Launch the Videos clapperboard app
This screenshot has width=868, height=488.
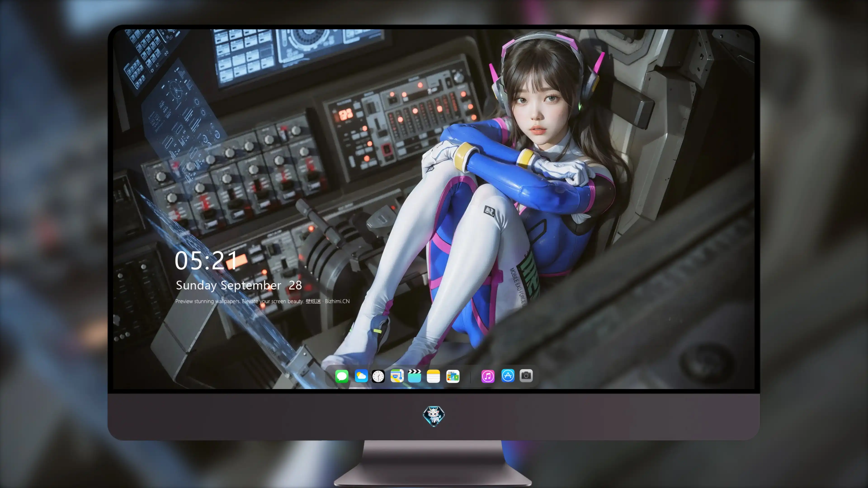[415, 376]
